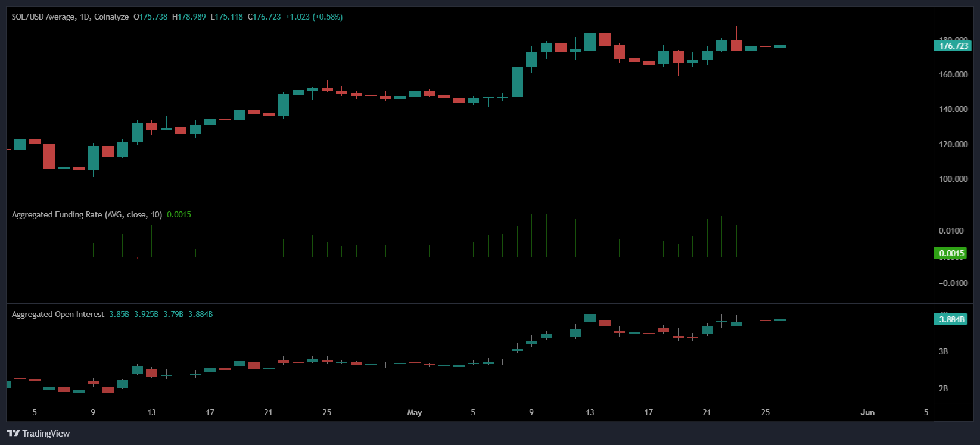Click the Aggregated Funding Rate indicator title
Image resolution: width=980 pixels, height=445 pixels.
pos(86,214)
